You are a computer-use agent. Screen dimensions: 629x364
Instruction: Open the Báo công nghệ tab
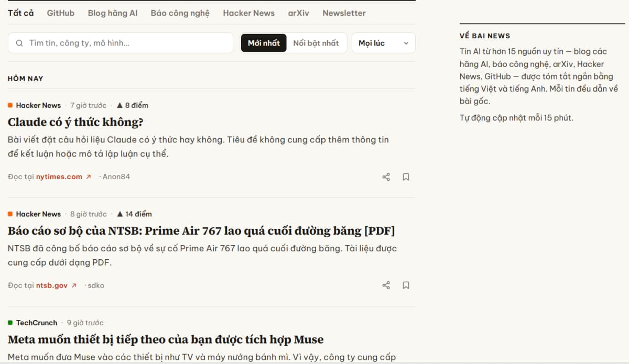coord(180,13)
